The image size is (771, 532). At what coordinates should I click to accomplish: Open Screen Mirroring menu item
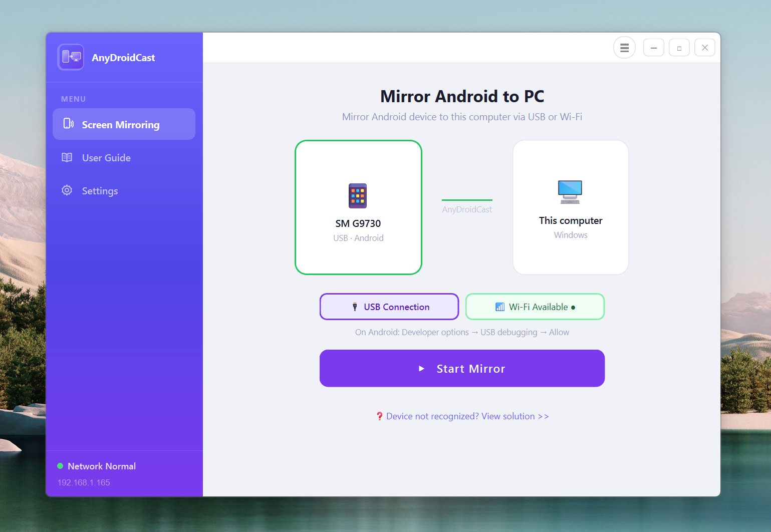[x=124, y=124]
